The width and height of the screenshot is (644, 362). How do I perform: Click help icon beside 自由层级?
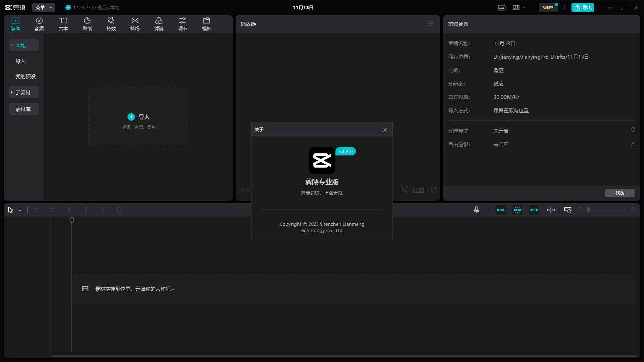(633, 144)
